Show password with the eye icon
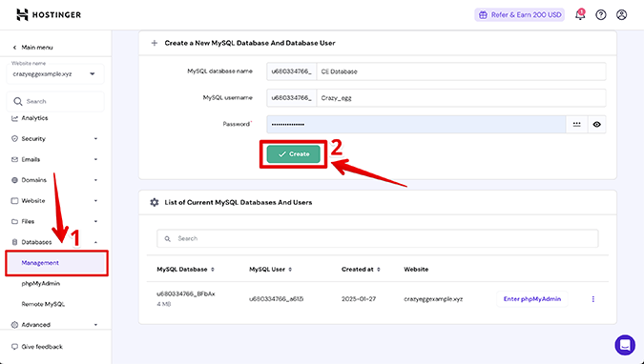 point(596,124)
